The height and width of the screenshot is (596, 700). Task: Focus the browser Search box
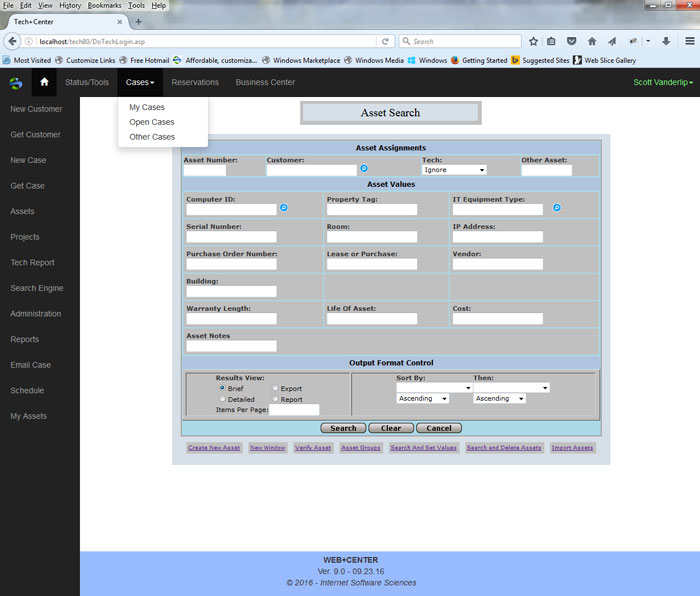[460, 42]
